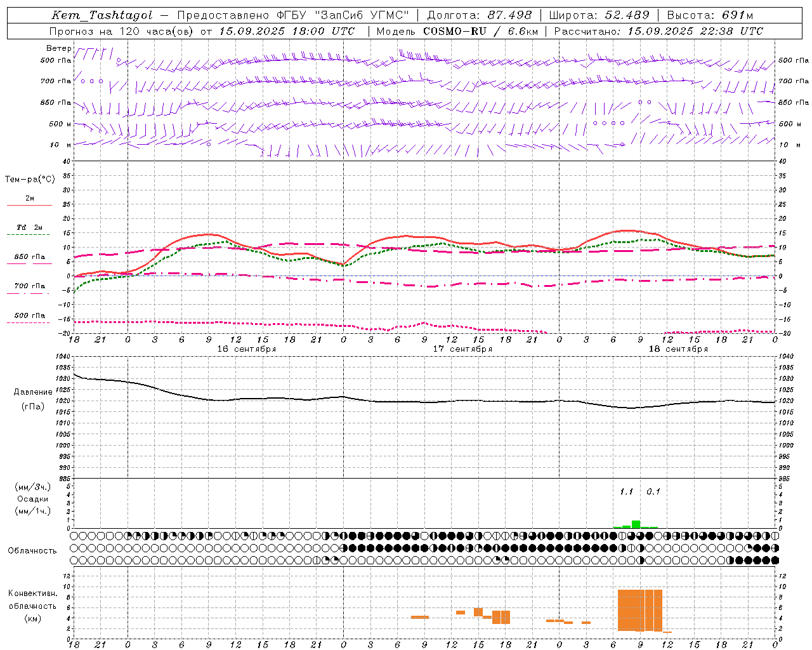Click the Тем-ра(°C) temperature label
This screenshot has height=650, width=812.
(x=30, y=180)
